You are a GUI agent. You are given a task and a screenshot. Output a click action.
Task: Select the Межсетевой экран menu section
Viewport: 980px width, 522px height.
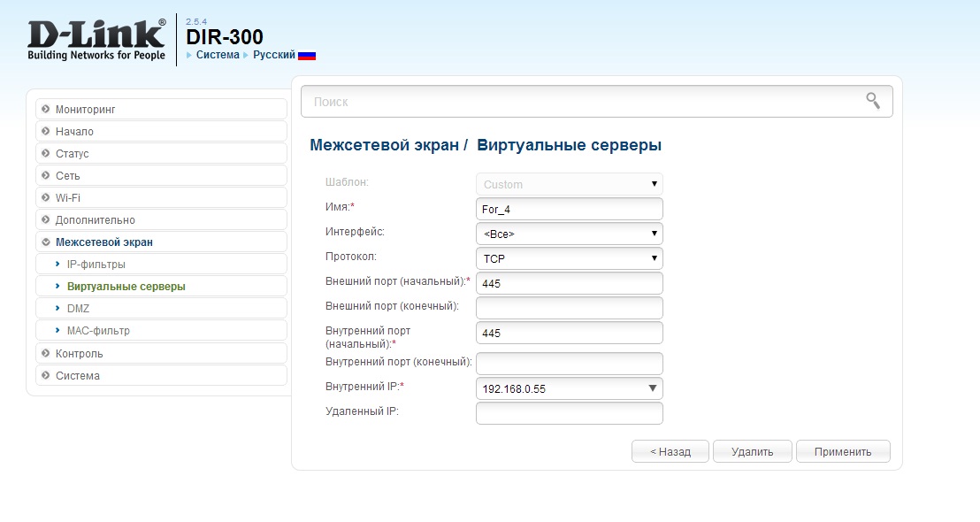161,242
